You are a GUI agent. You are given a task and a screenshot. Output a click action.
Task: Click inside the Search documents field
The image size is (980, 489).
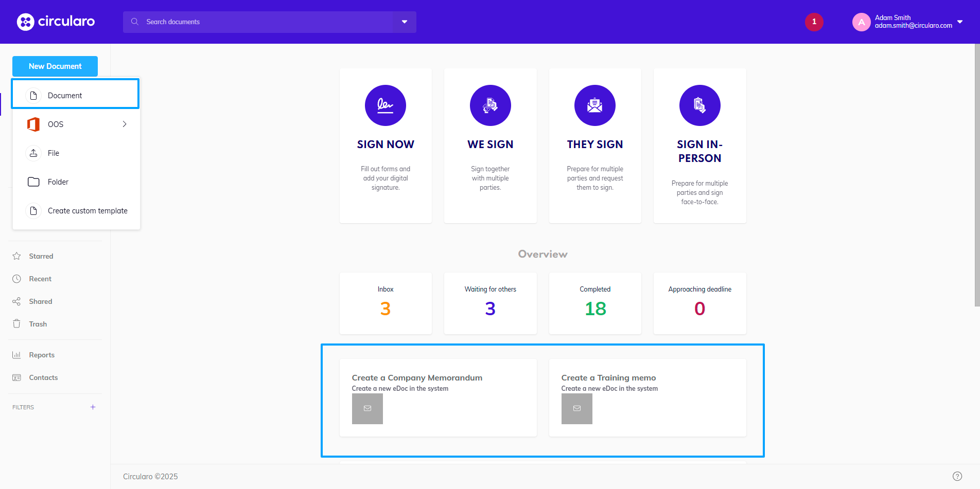(x=232, y=22)
